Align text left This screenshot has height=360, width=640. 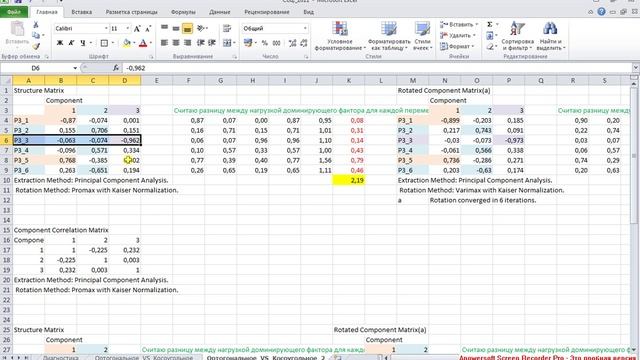point(164,42)
